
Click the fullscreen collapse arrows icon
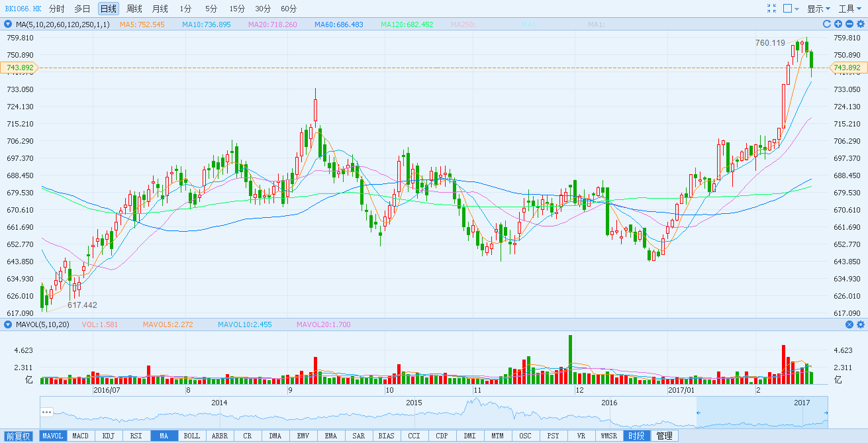click(771, 9)
